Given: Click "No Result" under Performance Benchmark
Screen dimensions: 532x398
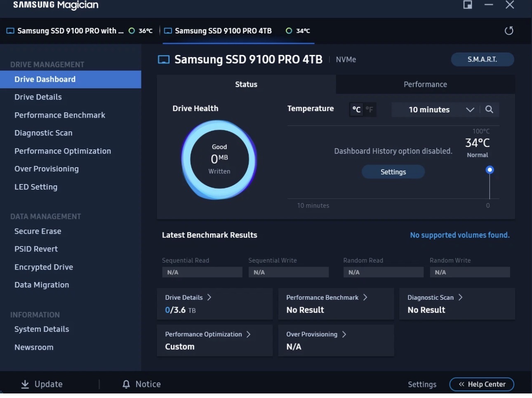Looking at the screenshot, I should click(305, 310).
